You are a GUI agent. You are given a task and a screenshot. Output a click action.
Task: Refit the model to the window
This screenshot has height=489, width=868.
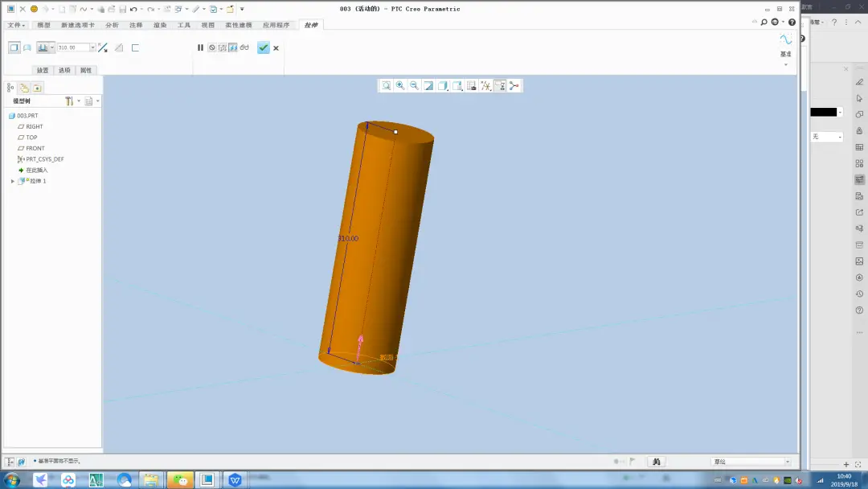[x=386, y=85]
